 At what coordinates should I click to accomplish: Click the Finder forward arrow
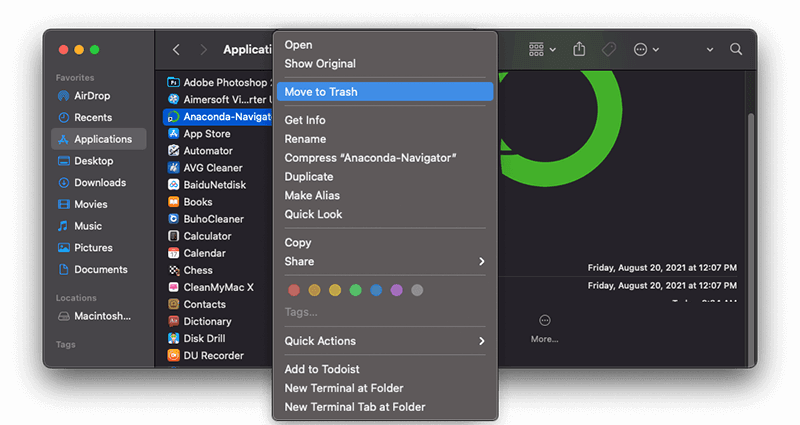(204, 49)
